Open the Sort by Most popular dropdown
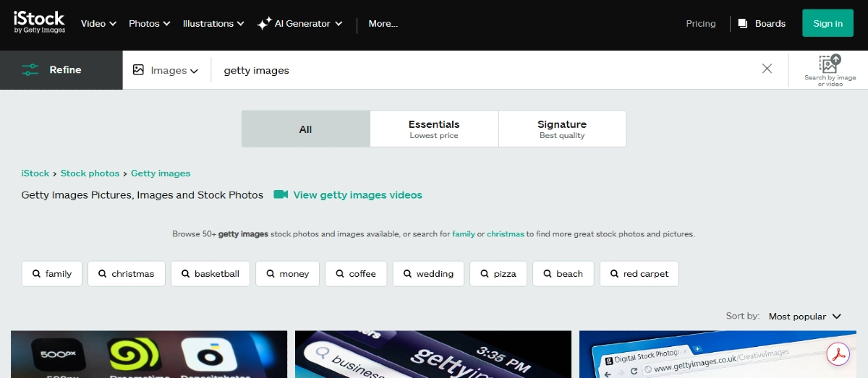The width and height of the screenshot is (868, 378). (x=804, y=316)
